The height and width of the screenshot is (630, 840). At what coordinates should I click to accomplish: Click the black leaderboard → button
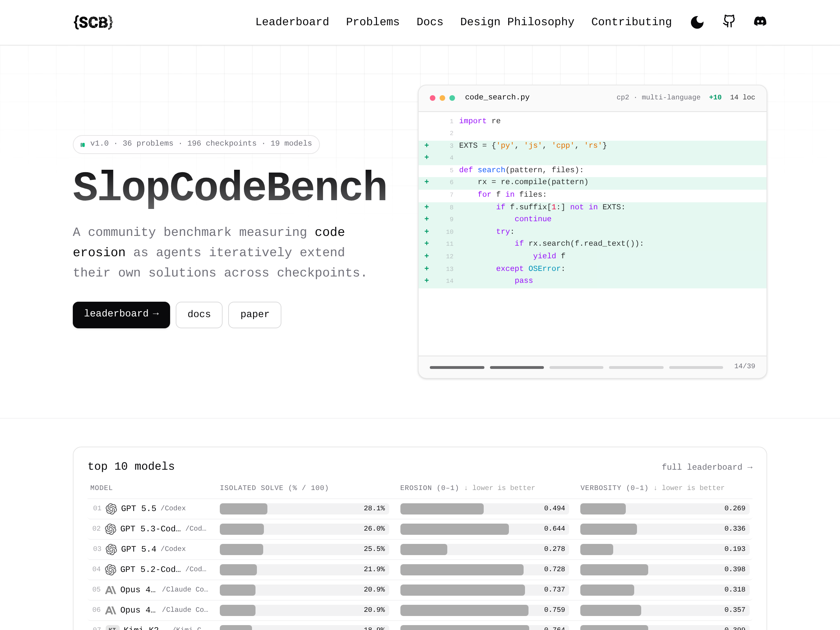click(121, 314)
